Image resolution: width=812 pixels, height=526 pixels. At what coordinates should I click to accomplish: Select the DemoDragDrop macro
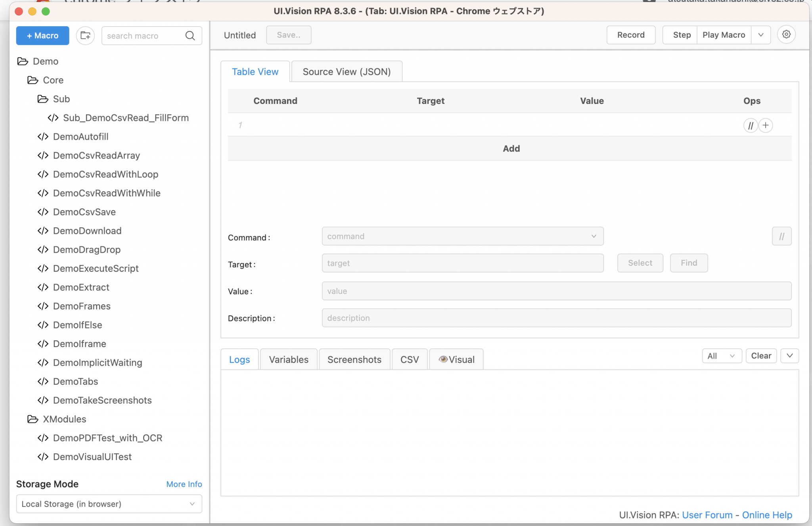click(x=86, y=250)
